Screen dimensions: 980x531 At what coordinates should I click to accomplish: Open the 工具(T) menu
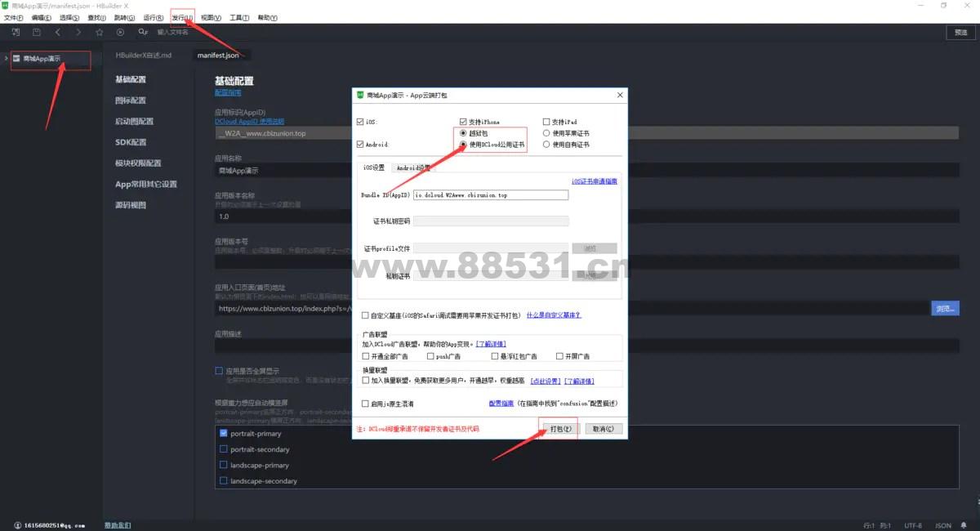(240, 17)
